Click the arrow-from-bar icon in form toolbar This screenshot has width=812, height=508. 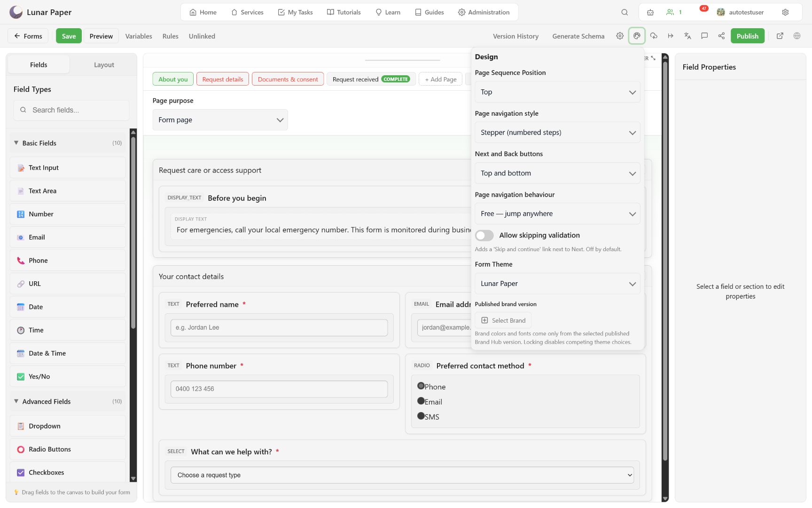[671, 36]
